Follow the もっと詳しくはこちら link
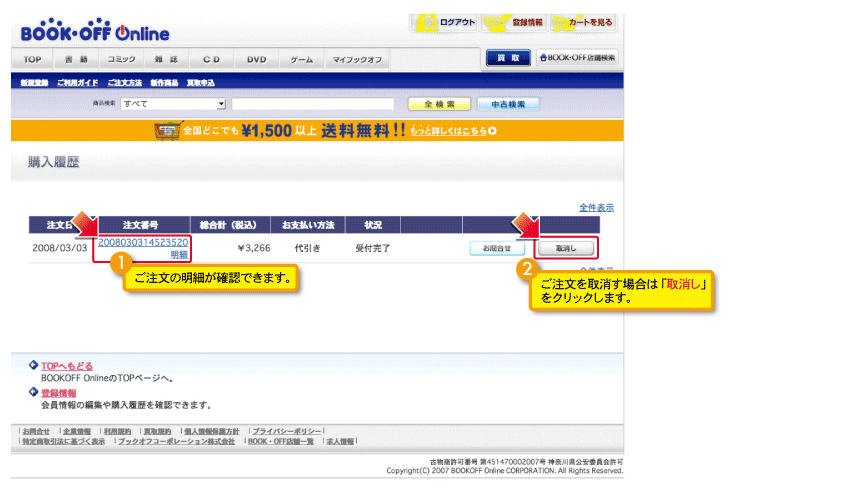The height and width of the screenshot is (500, 851). pyautogui.click(x=448, y=131)
